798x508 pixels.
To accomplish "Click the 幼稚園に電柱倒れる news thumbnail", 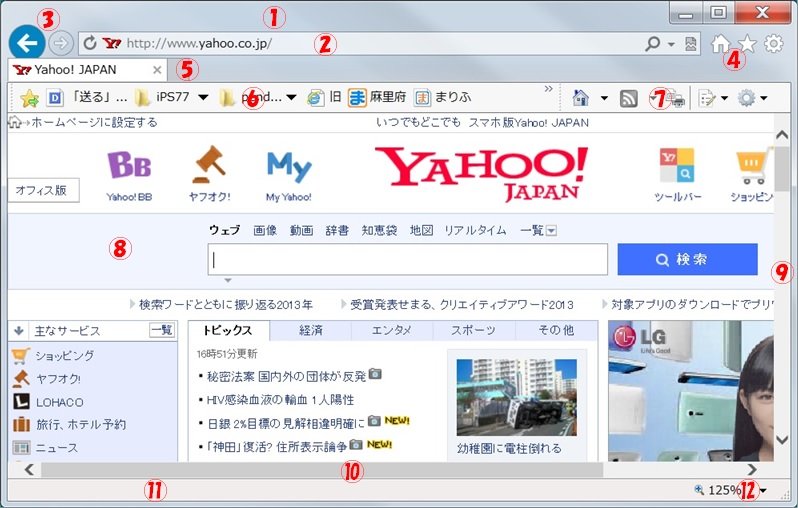I will coord(517,397).
